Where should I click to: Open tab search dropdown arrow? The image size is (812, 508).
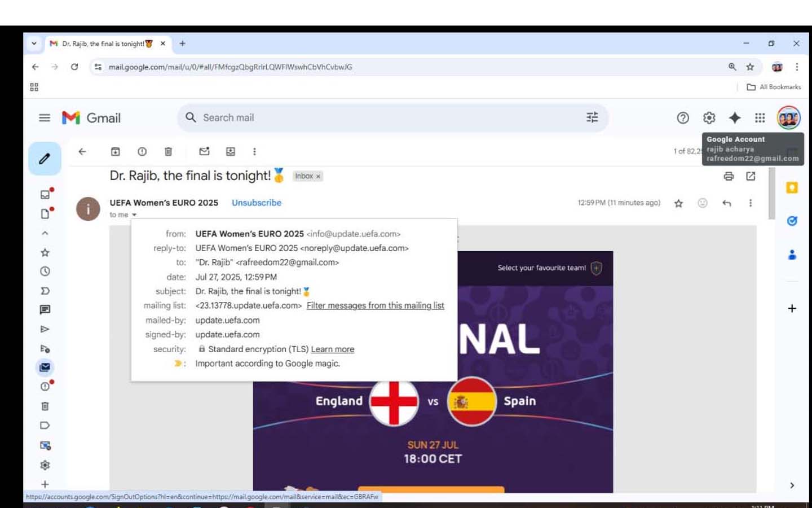click(34, 43)
